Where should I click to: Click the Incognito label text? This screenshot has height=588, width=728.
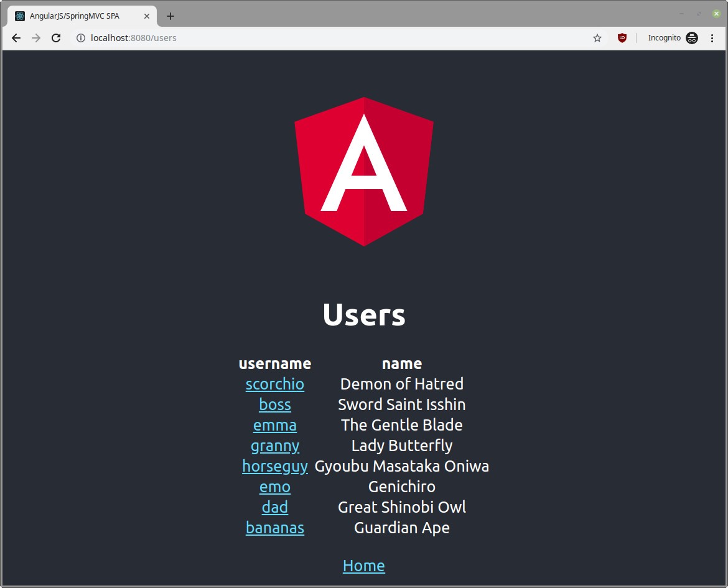pyautogui.click(x=665, y=38)
